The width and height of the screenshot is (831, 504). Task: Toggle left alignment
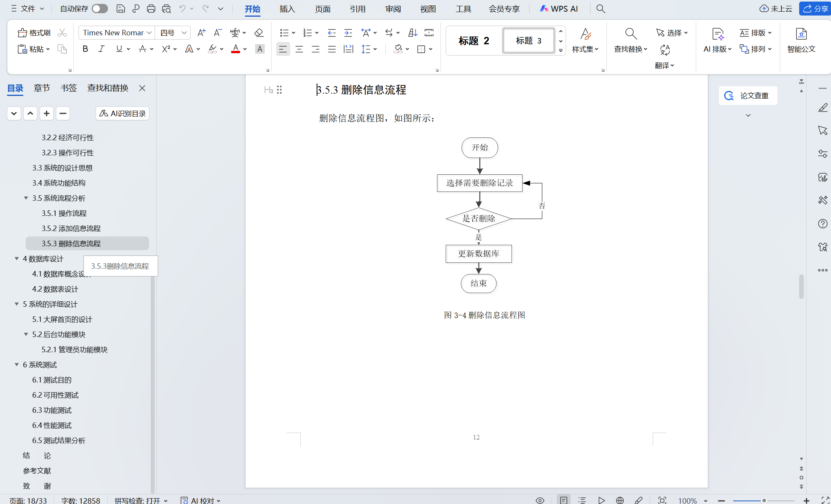283,49
